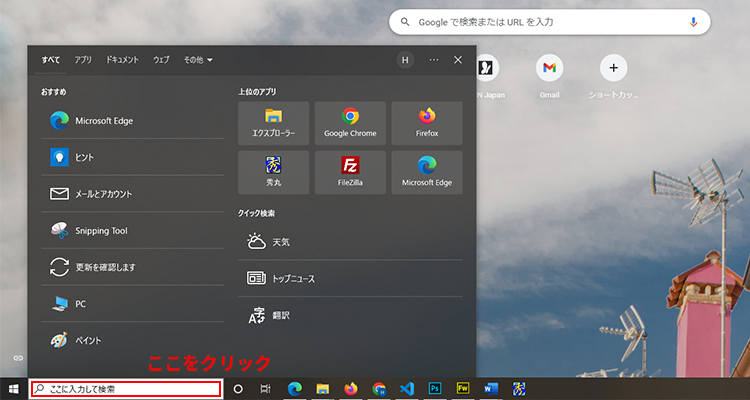Image resolution: width=750 pixels, height=400 pixels.
Task: Open Google Chrome from top apps
Action: pos(350,123)
